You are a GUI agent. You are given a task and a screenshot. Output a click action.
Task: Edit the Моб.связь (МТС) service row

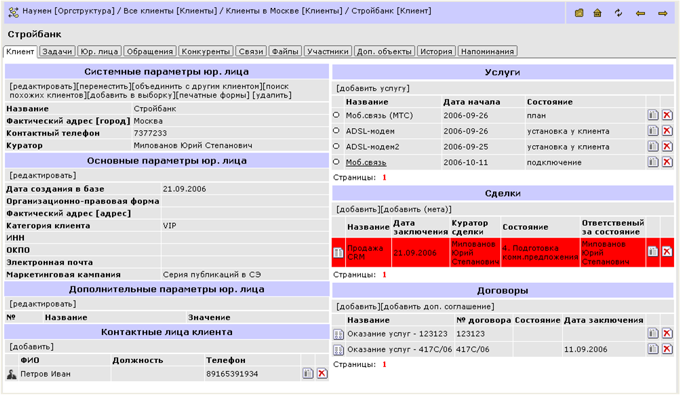(x=653, y=115)
